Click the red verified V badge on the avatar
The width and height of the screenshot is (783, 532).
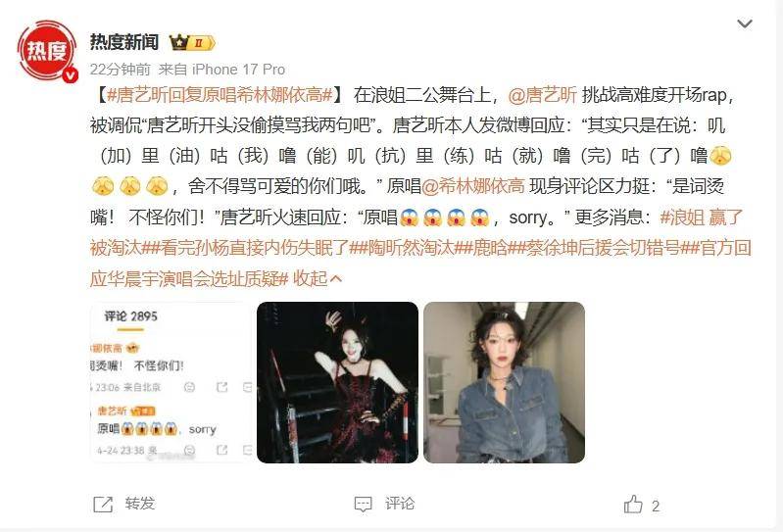(x=71, y=74)
